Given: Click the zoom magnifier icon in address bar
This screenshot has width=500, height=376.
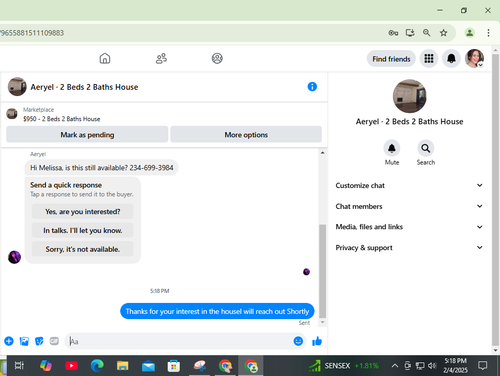Looking at the screenshot, I should point(426,33).
